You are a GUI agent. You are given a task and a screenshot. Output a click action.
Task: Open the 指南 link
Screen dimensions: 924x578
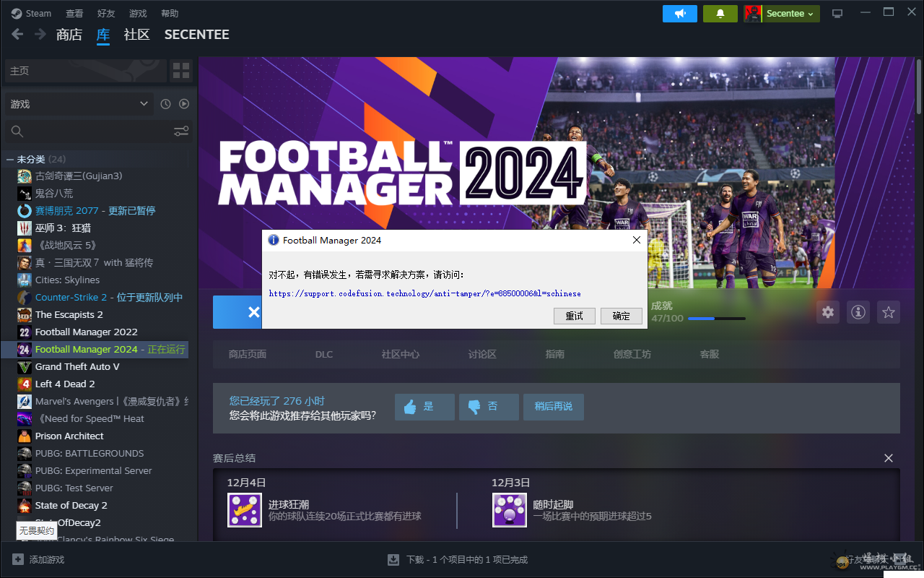click(555, 354)
